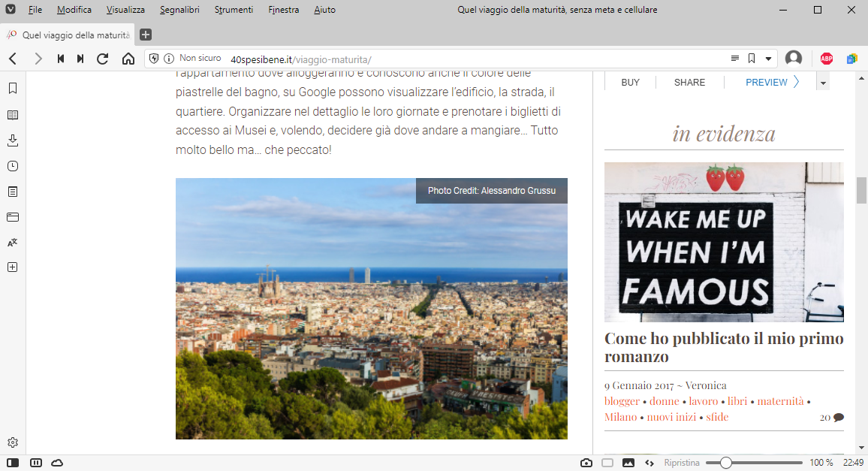Screen dimensions: 868x471
Task: Open the Downloads side panel
Action: (x=13, y=140)
